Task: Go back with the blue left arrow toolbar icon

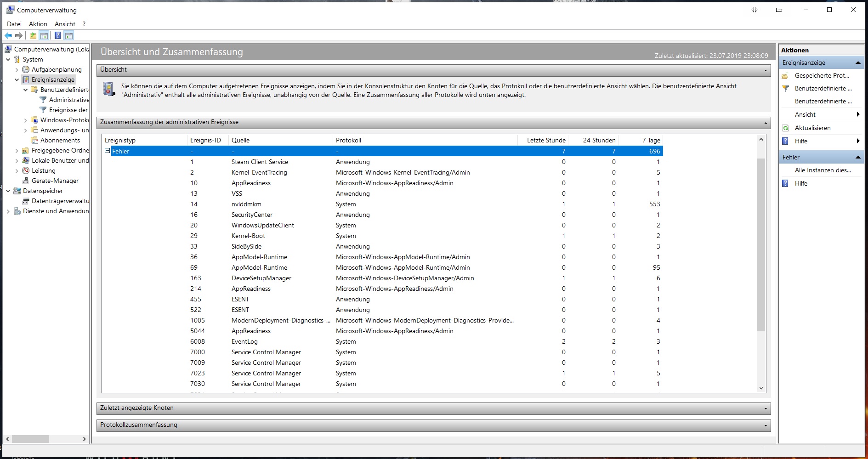Action: tap(8, 36)
